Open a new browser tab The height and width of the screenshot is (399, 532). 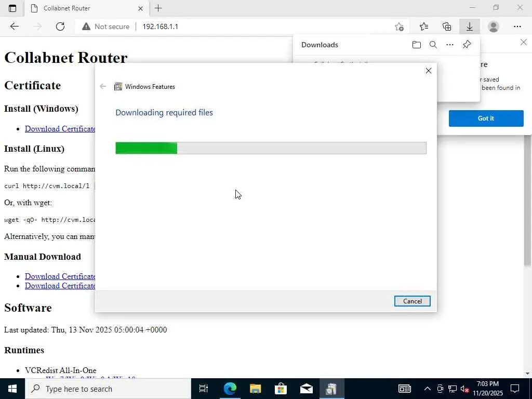tap(158, 8)
